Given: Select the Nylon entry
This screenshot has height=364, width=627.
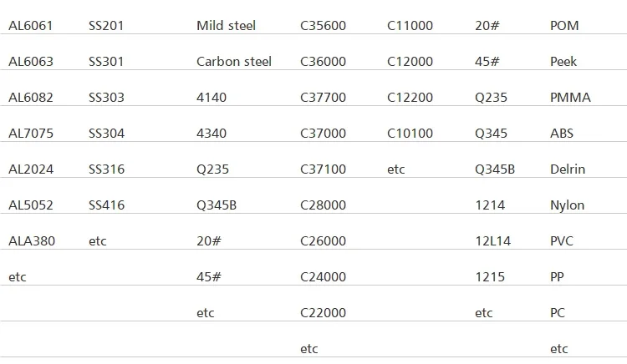Looking at the screenshot, I should click(567, 205).
